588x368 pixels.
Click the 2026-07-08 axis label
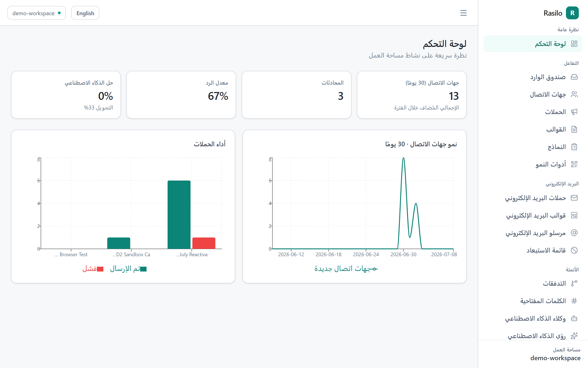[x=444, y=255]
